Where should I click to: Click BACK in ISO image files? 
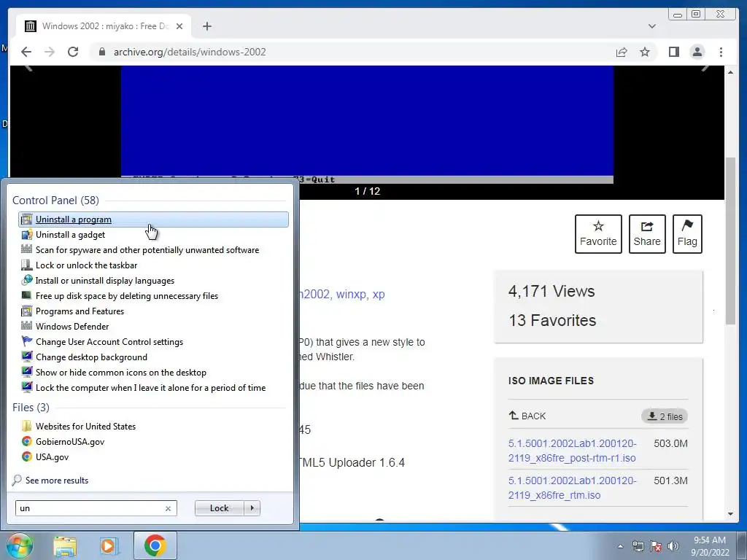pyautogui.click(x=527, y=416)
